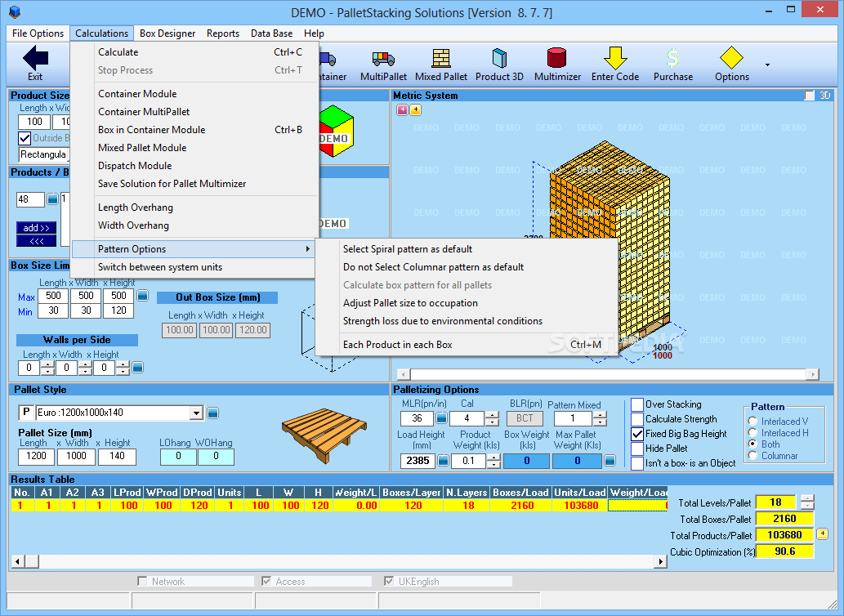Choose Calculate from the Calculations menu
Viewport: 844px width, 616px height.
[193, 52]
